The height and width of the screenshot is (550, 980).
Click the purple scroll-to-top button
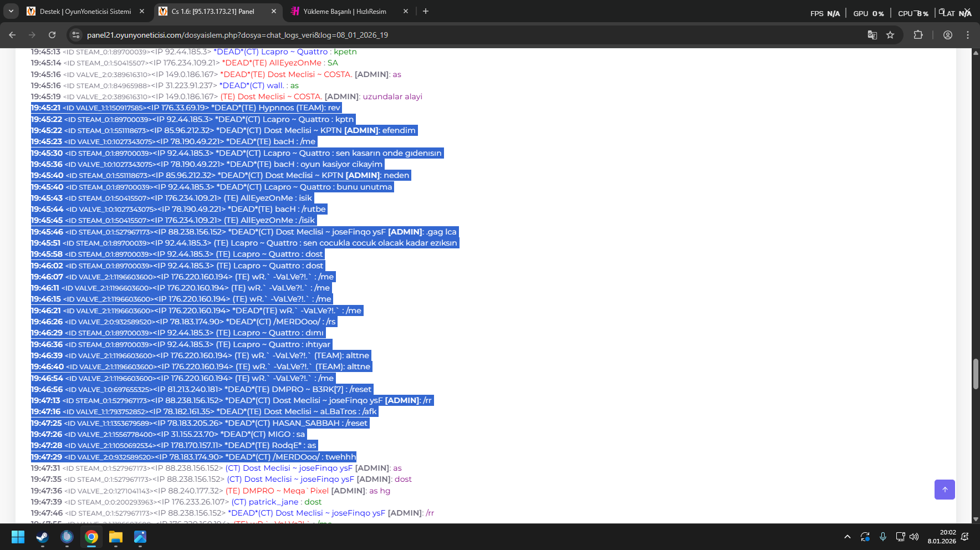945,490
